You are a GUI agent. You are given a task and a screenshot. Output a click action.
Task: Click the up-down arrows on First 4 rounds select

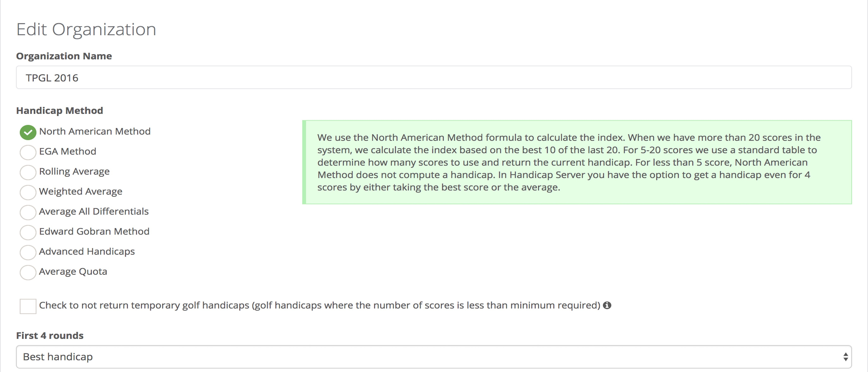[845, 357]
